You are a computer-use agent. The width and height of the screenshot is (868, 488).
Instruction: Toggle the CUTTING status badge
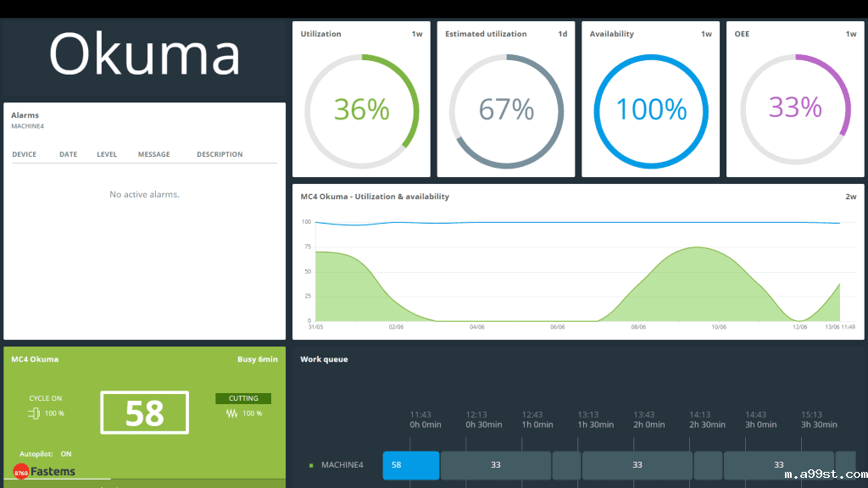[243, 398]
